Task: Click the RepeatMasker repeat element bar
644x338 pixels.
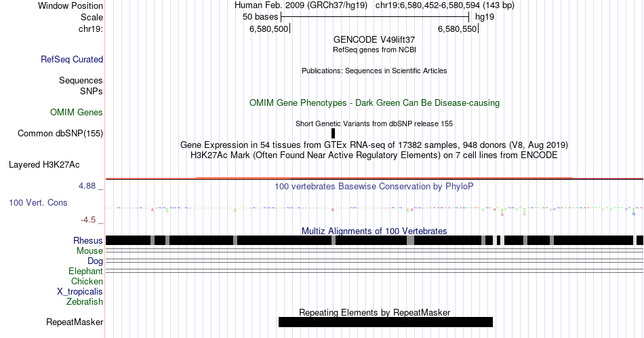Action: click(386, 322)
